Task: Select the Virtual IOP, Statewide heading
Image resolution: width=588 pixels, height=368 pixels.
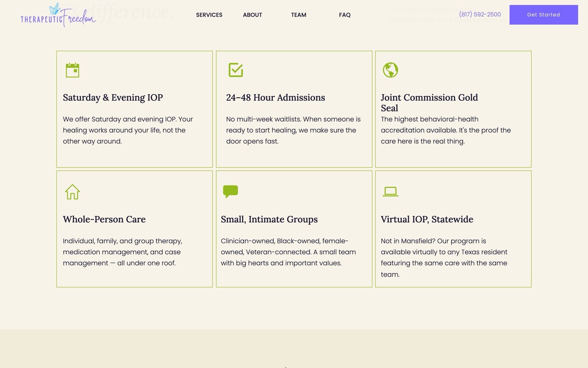Action: pos(427,219)
